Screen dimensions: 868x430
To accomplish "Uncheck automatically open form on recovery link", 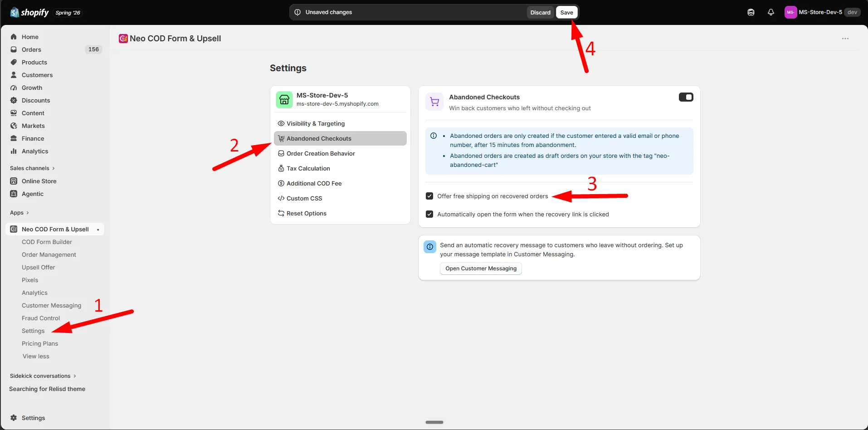I will pos(429,214).
